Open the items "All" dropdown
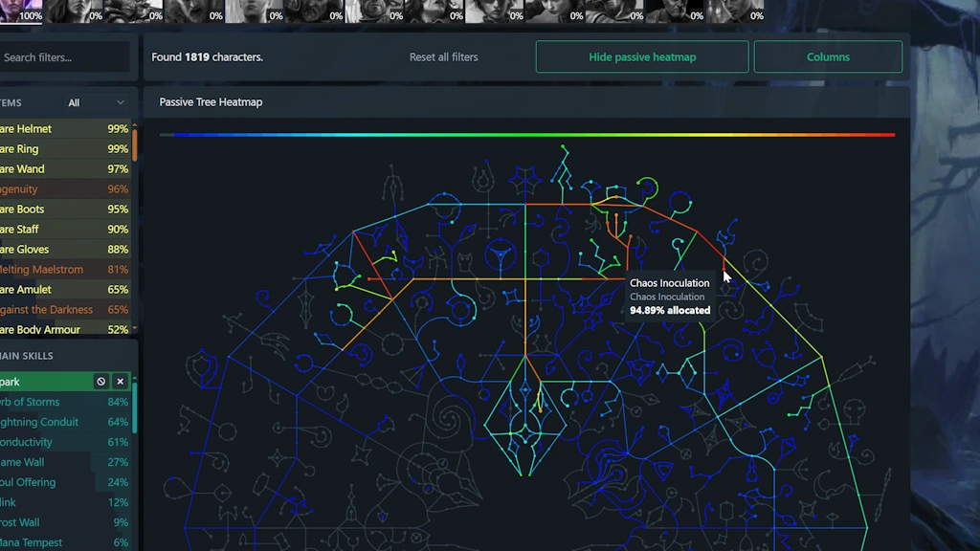 [96, 102]
